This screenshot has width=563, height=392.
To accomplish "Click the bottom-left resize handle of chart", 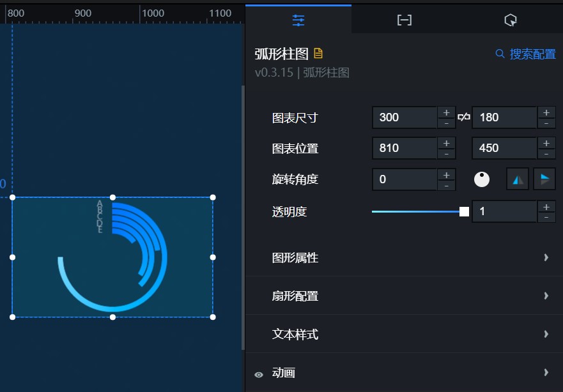I will pyautogui.click(x=13, y=317).
